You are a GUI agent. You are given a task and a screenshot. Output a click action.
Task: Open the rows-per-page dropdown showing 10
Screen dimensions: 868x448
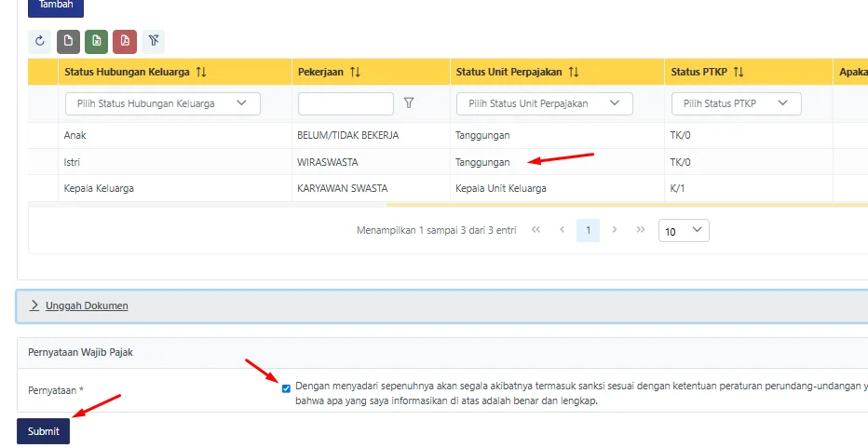[684, 231]
